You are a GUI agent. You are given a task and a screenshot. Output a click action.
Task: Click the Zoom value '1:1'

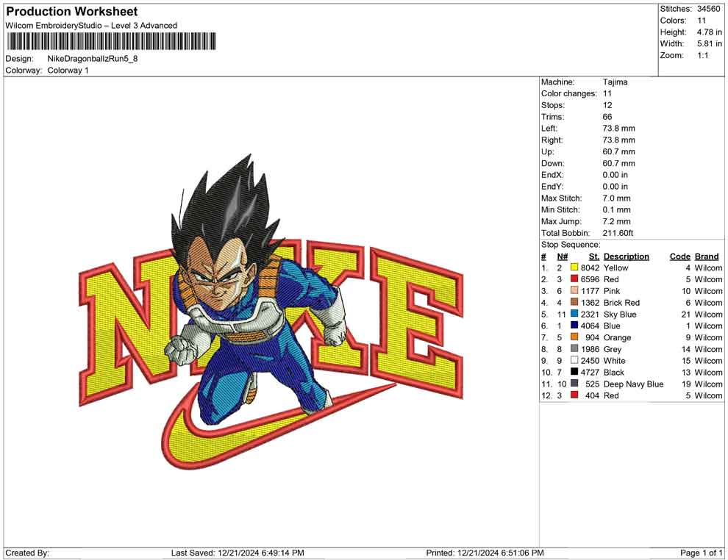[x=702, y=55]
